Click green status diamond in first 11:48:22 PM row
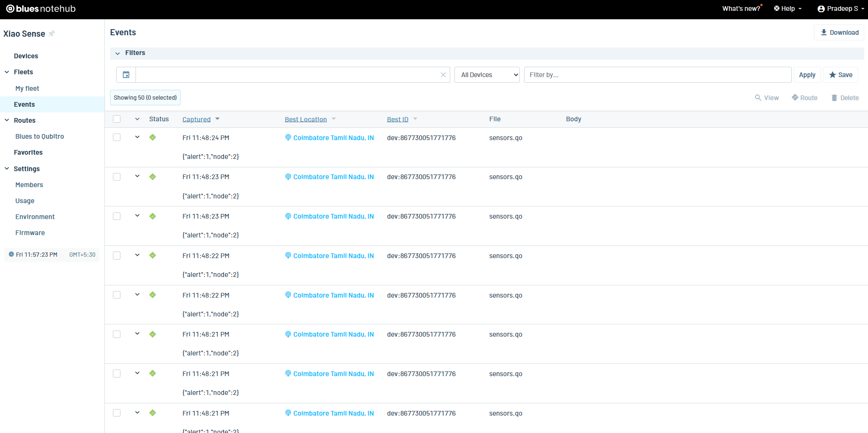 coord(152,255)
